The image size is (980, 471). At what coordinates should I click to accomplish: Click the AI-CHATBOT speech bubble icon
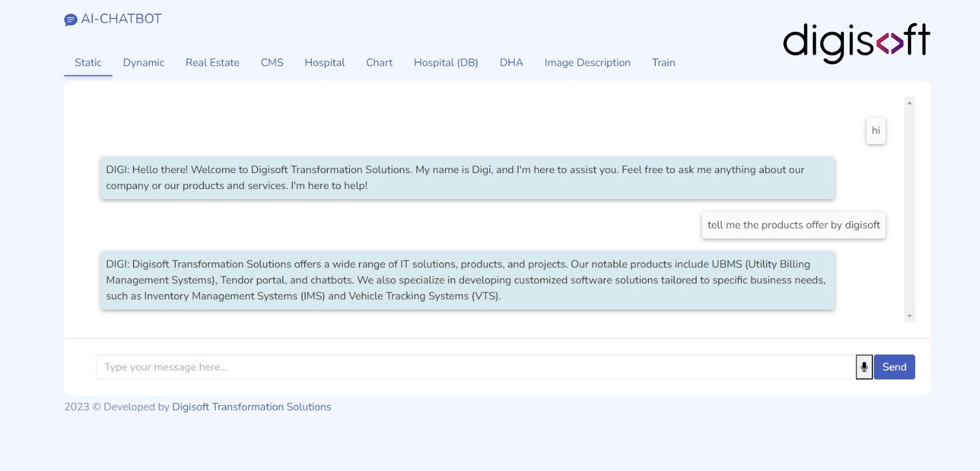71,20
